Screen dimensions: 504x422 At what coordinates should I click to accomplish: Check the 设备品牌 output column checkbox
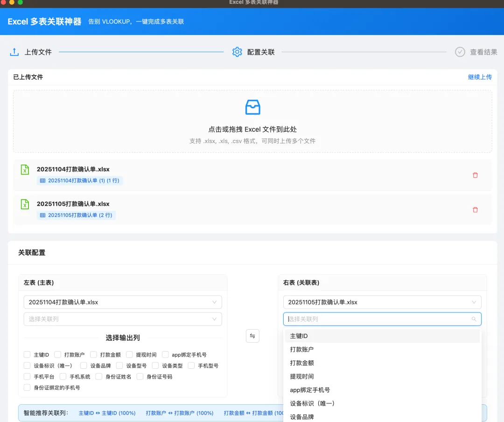pos(84,366)
